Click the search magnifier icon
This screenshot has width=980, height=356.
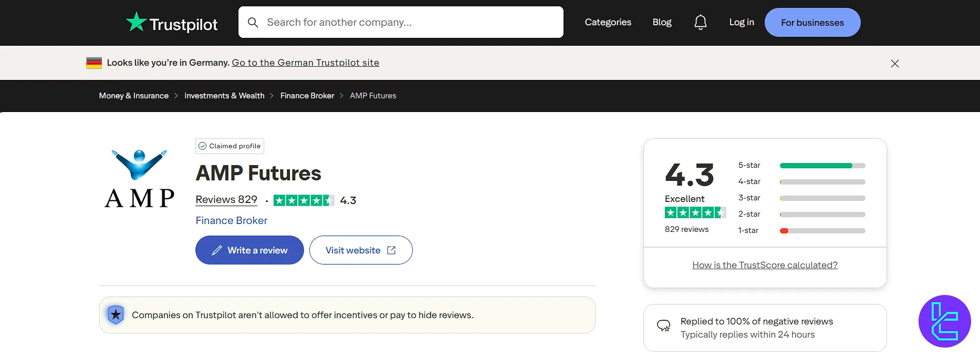253,23
